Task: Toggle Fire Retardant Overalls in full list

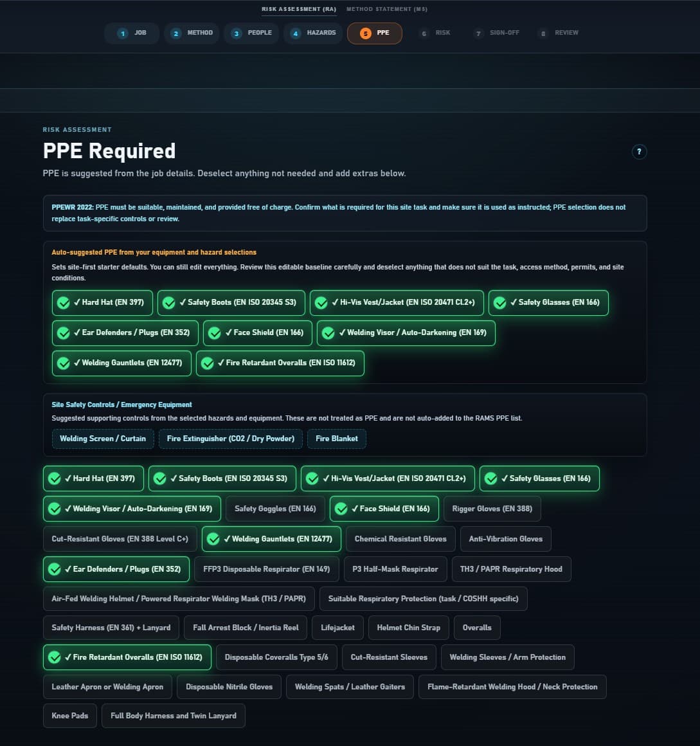Action: pos(127,657)
